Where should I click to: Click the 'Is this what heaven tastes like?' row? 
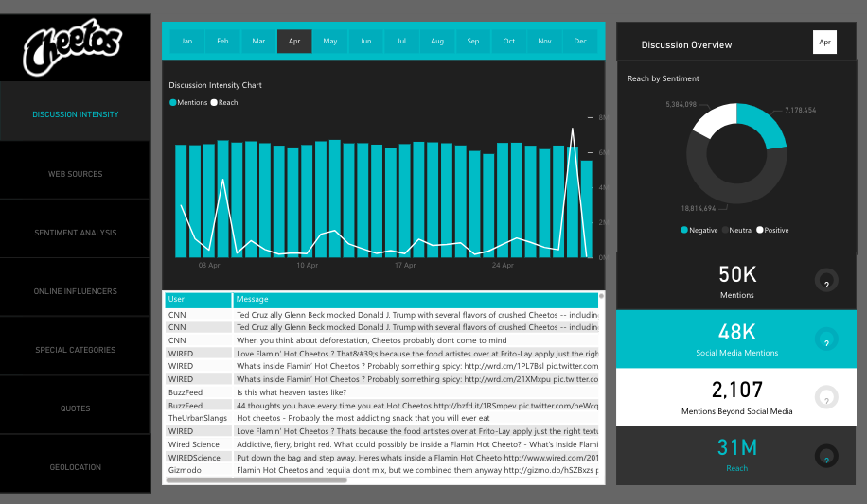(381, 392)
